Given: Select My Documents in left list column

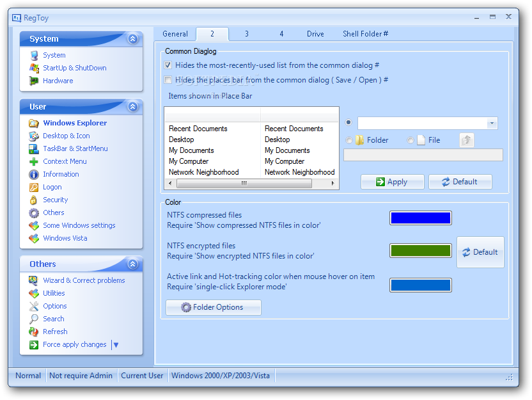Looking at the screenshot, I should pos(191,150).
